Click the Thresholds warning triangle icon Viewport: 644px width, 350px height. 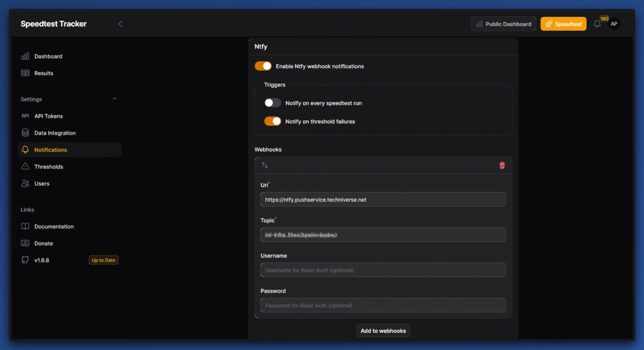click(25, 167)
